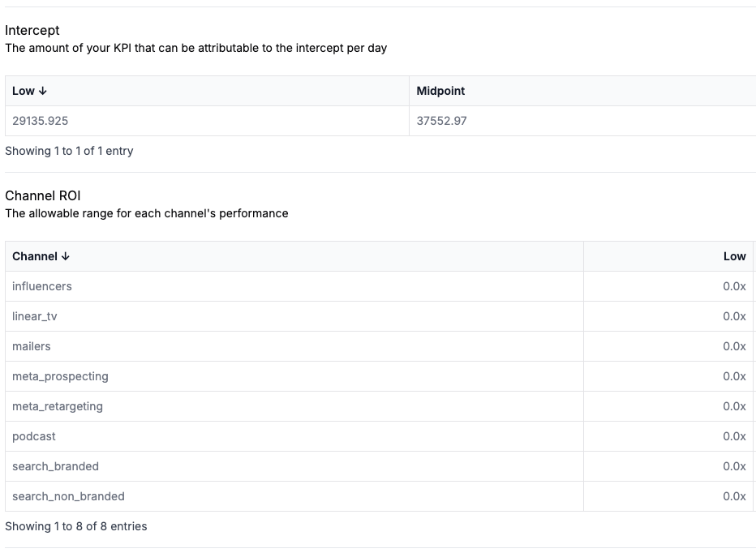This screenshot has height=553, width=756.
Task: Click the sort arrow beside intercept Low header
Action: coord(42,92)
